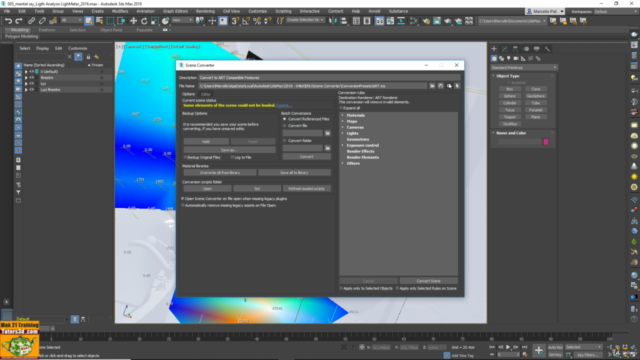Click the Teapot primitive button
The height and width of the screenshot is (360, 640).
point(510,117)
